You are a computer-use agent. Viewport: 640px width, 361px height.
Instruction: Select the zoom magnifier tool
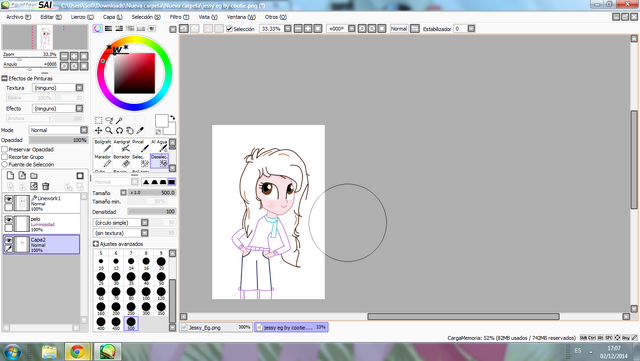point(109,130)
